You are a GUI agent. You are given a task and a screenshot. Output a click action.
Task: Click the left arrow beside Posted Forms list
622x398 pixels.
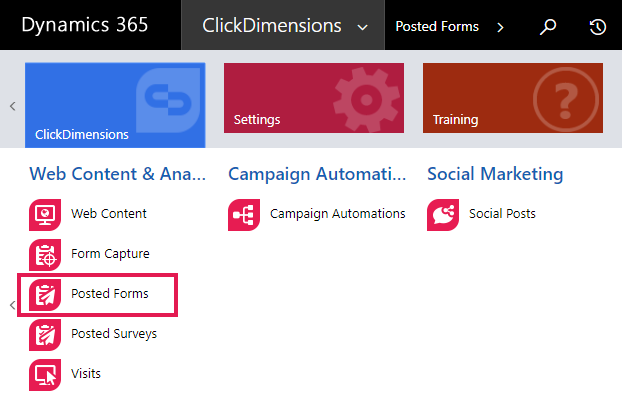[x=13, y=305]
